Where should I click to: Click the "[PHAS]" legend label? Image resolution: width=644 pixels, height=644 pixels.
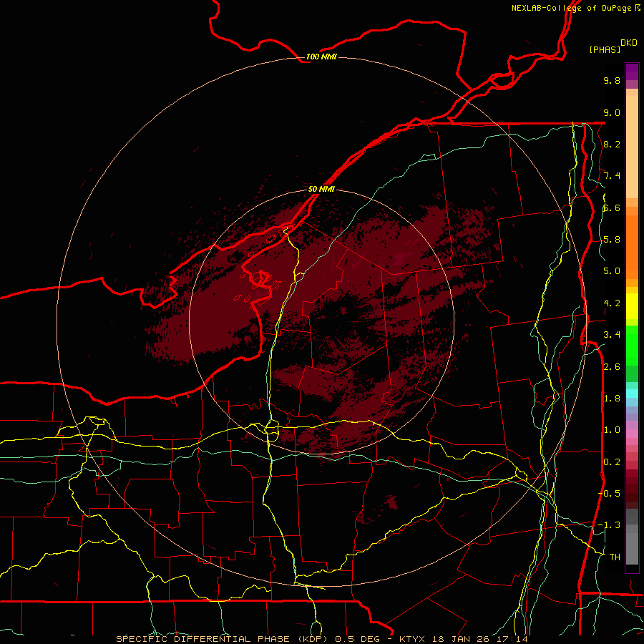605,49
